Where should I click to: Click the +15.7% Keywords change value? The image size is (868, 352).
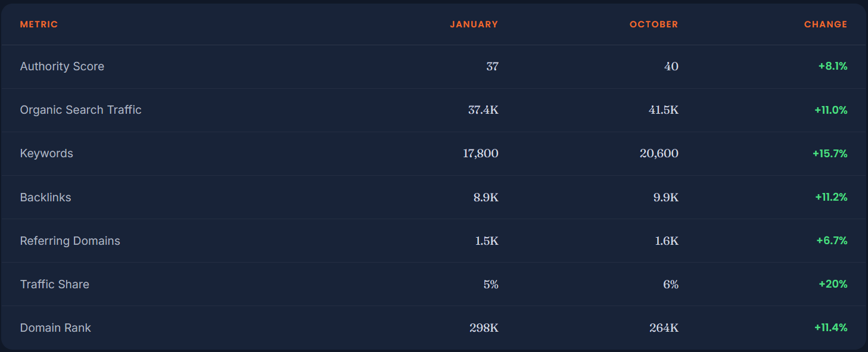pyautogui.click(x=830, y=153)
